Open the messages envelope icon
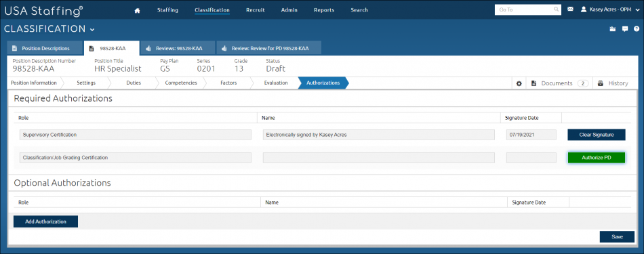The image size is (644, 254). (570, 9)
